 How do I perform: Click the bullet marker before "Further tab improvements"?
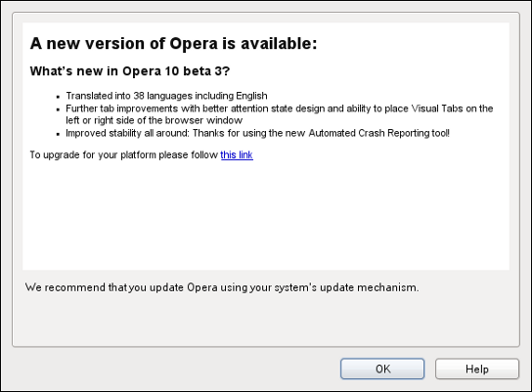tap(58, 109)
